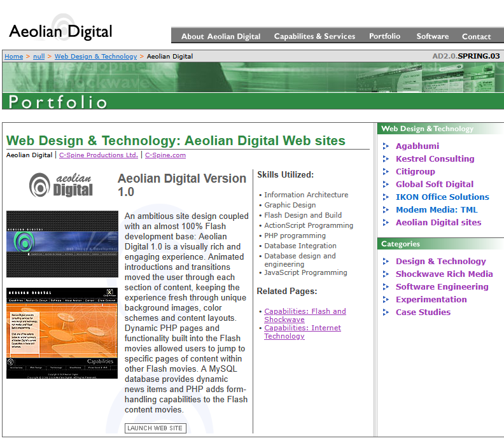Open the About Aeolian Digital menu
Screen dimensions: 504x443
tap(220, 36)
